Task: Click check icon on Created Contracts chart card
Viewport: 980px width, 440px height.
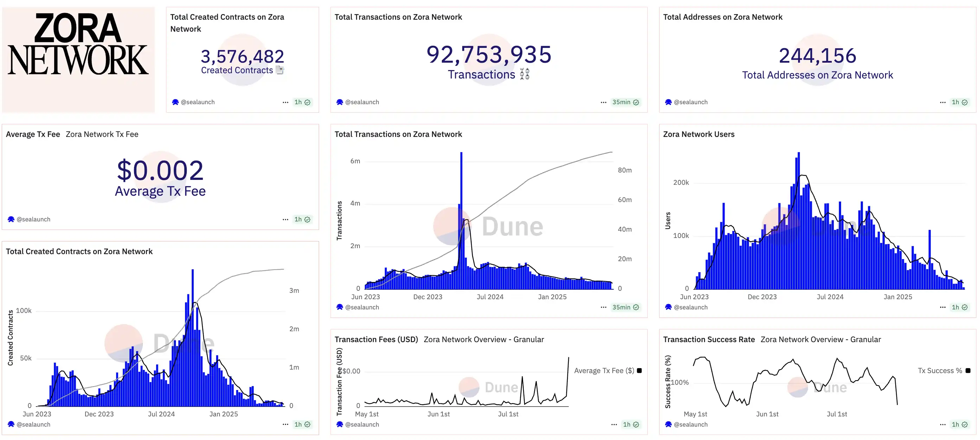Action: point(307,425)
